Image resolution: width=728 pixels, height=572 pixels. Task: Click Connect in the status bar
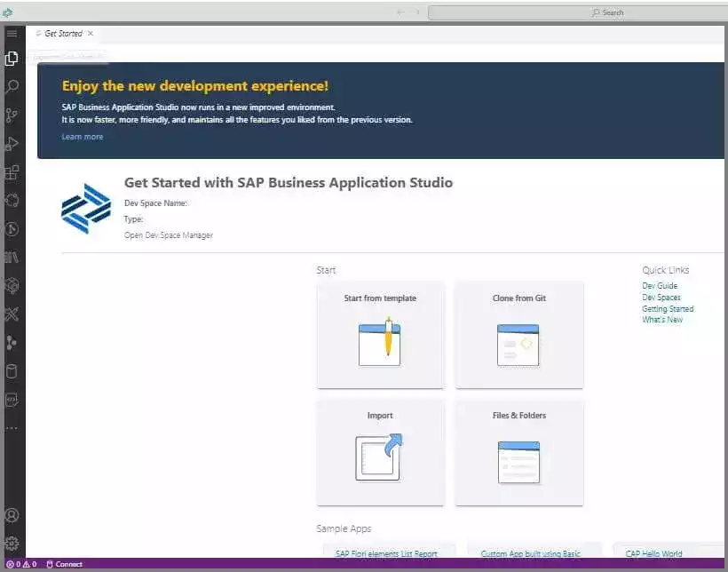pyautogui.click(x=64, y=564)
